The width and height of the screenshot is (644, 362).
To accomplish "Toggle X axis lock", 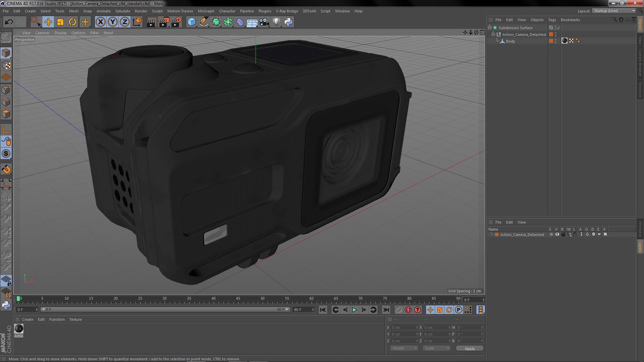I will click(100, 22).
